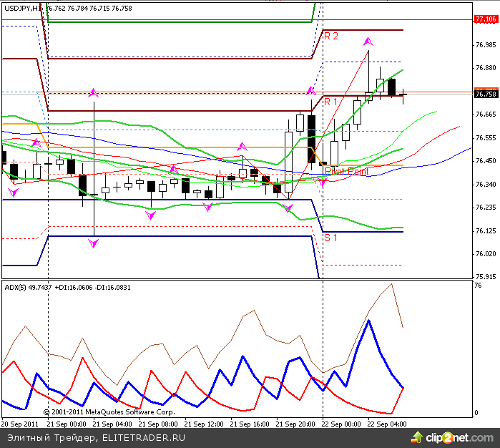Click the Pivot Point label on chart

[346, 171]
